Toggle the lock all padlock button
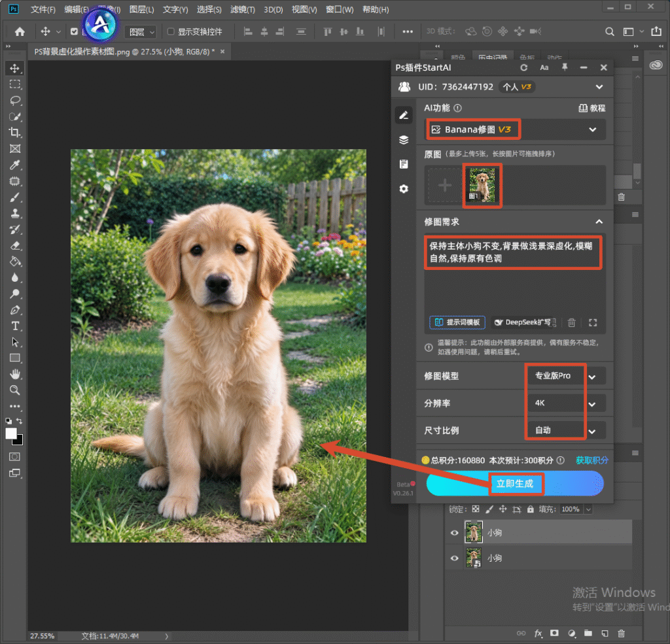The width and height of the screenshot is (670, 644). coord(530,509)
